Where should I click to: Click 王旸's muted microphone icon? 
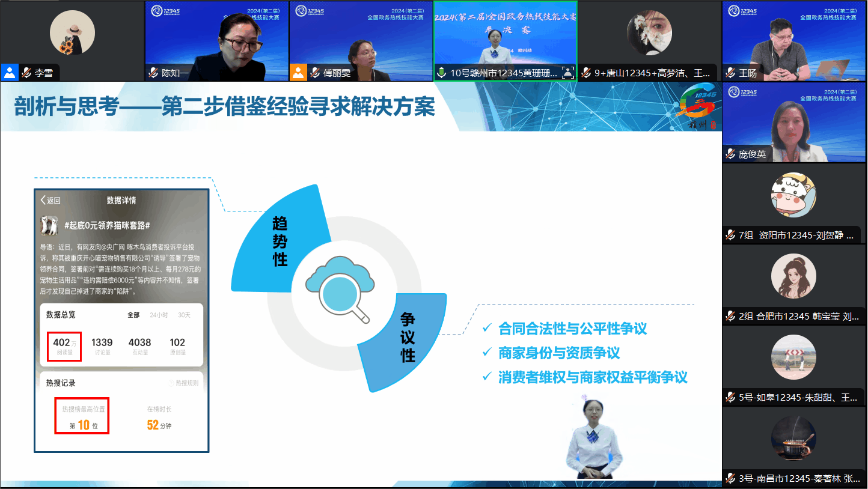(x=730, y=73)
